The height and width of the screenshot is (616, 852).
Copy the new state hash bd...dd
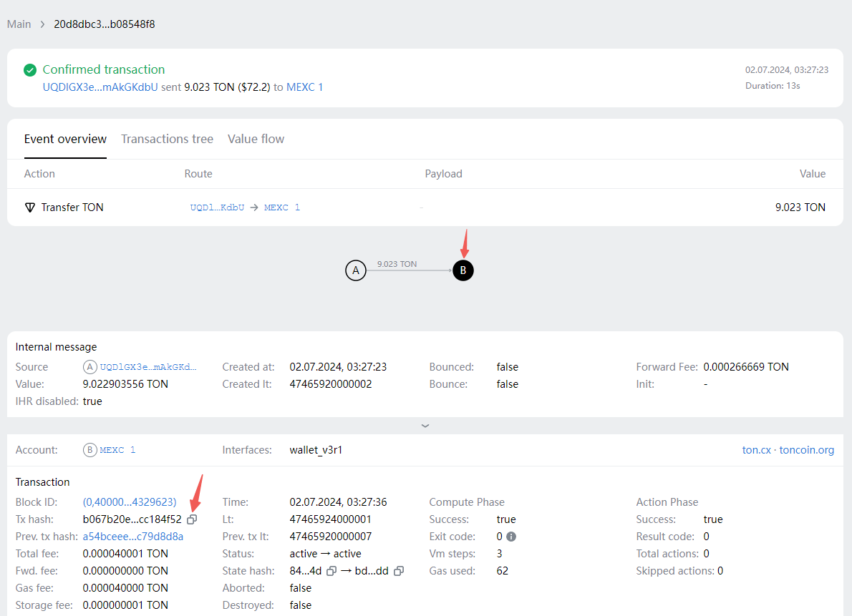click(x=399, y=571)
